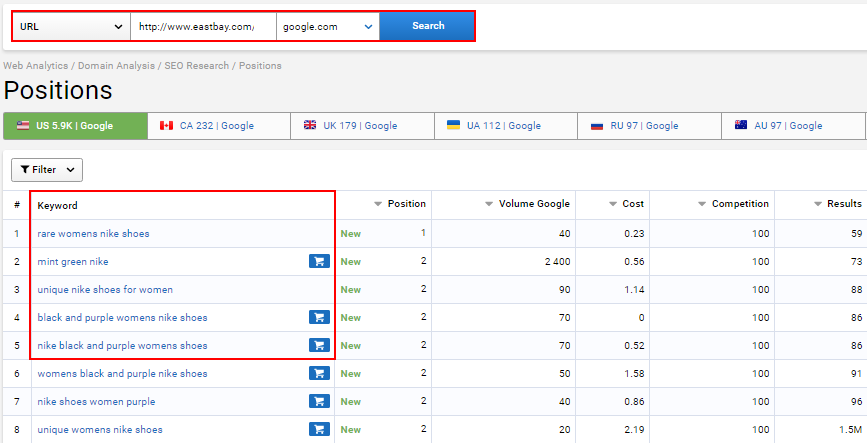Open SEO Research breadcrumb link
Image resolution: width=867 pixels, height=443 pixels.
[x=196, y=66]
